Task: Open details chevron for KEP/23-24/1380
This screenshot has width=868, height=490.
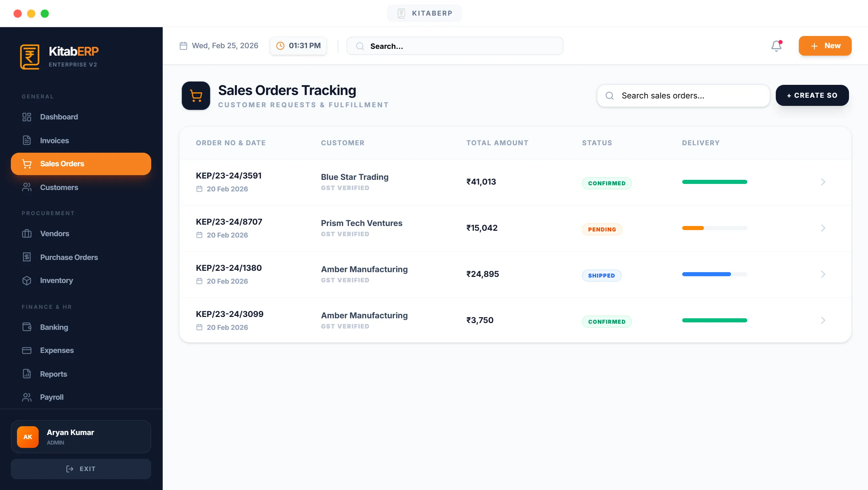Action: (x=823, y=274)
